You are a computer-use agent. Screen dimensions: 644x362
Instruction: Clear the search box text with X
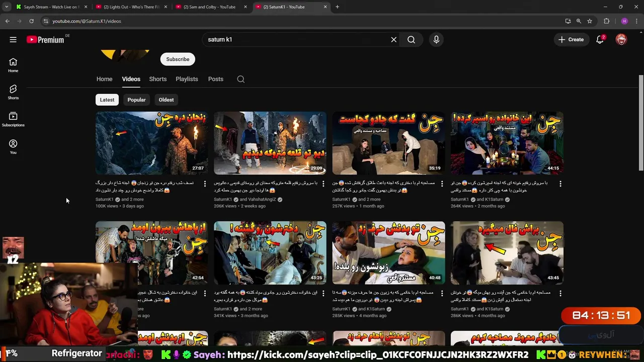pyautogui.click(x=394, y=40)
